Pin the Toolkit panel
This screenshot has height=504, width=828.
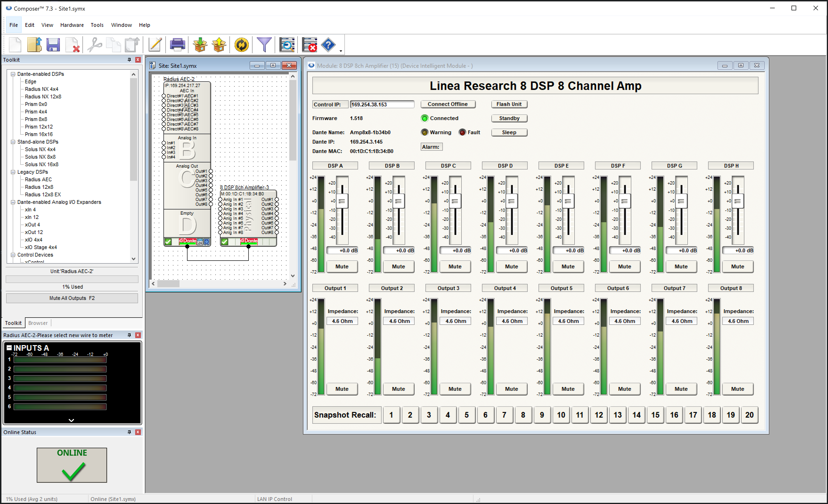click(129, 59)
